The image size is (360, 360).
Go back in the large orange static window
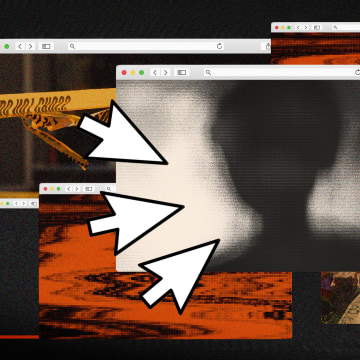coord(69,189)
